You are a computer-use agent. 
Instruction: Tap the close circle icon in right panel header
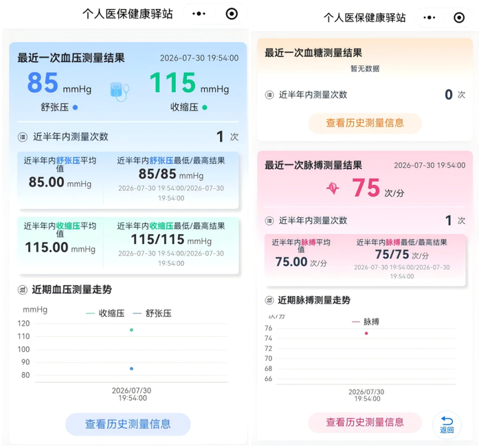pyautogui.click(x=459, y=17)
